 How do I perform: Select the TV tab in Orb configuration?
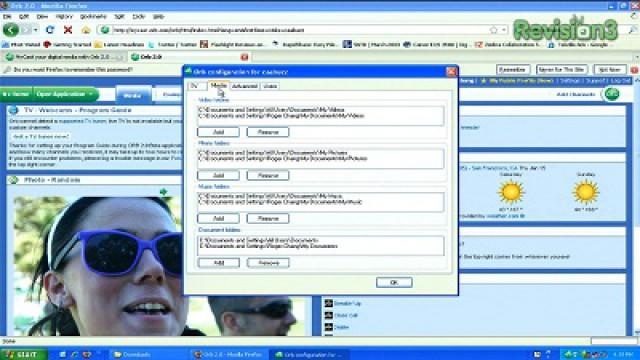pyautogui.click(x=197, y=86)
